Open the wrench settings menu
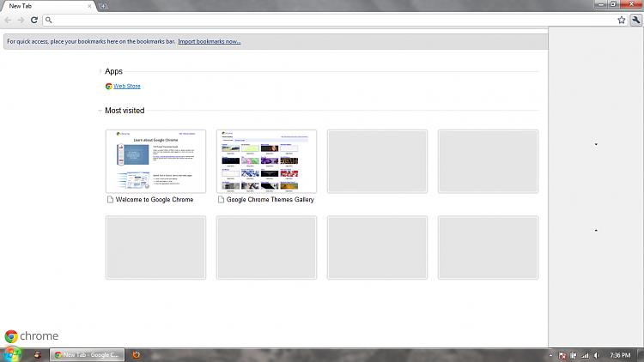Screen dimensions: 644x362 point(635,20)
